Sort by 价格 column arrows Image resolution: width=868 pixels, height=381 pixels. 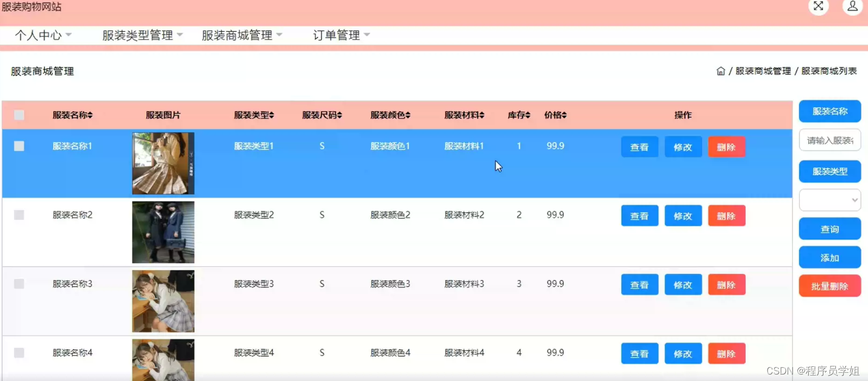click(x=564, y=115)
